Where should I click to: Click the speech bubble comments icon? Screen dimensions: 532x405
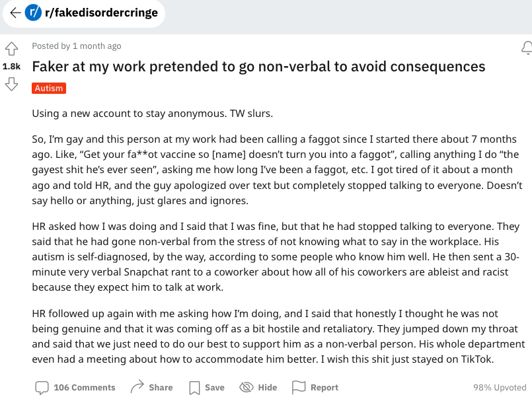42,387
